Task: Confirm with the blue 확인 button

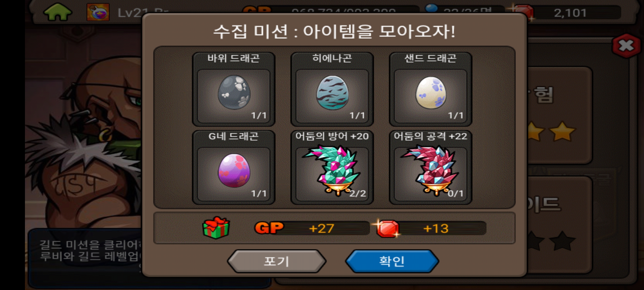Action: [x=392, y=261]
